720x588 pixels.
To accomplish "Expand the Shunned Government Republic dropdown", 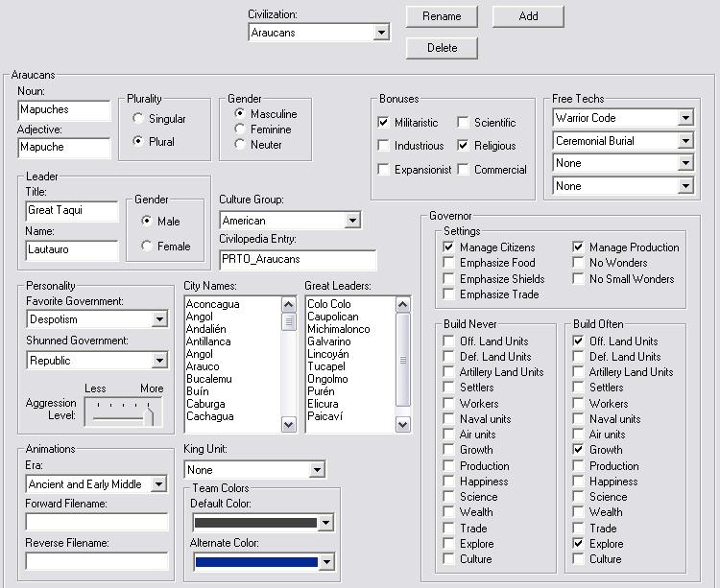I will coord(97,361).
